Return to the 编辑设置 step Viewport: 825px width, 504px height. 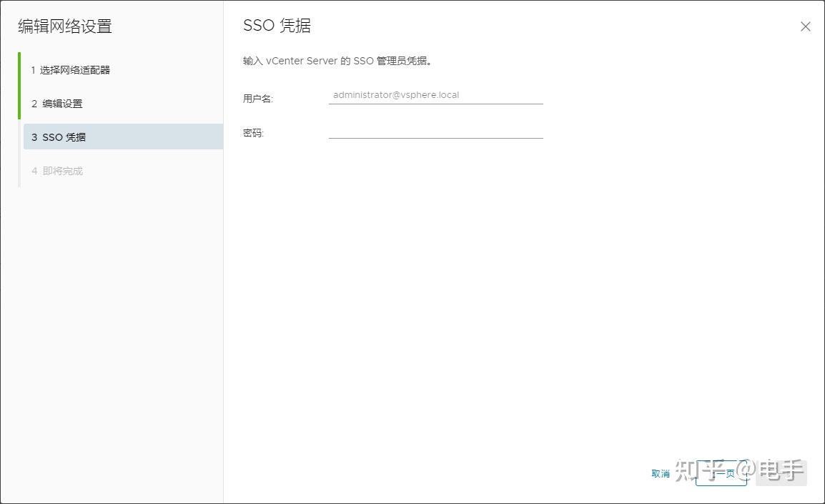pyautogui.click(x=57, y=103)
